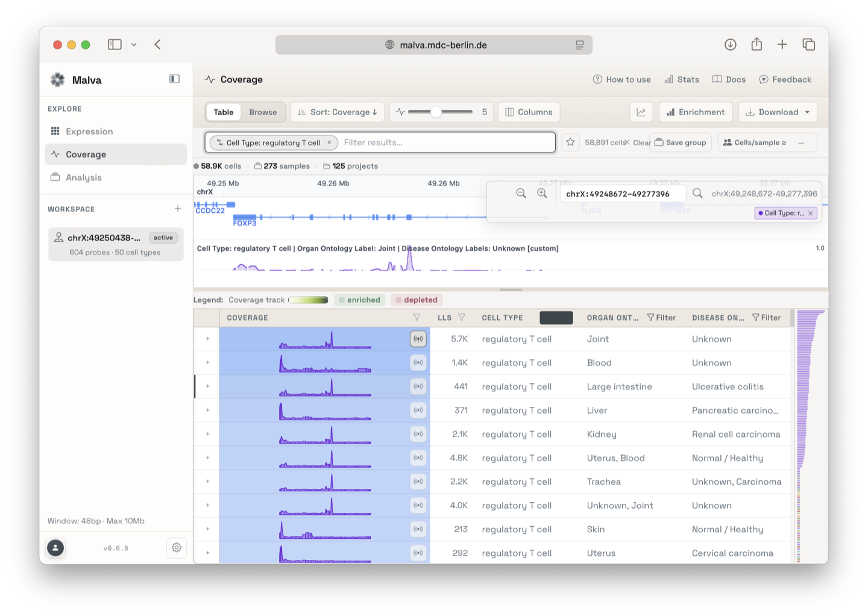Open Disease Ontology column Filter
Image resolution: width=868 pixels, height=616 pixels.
click(x=766, y=318)
